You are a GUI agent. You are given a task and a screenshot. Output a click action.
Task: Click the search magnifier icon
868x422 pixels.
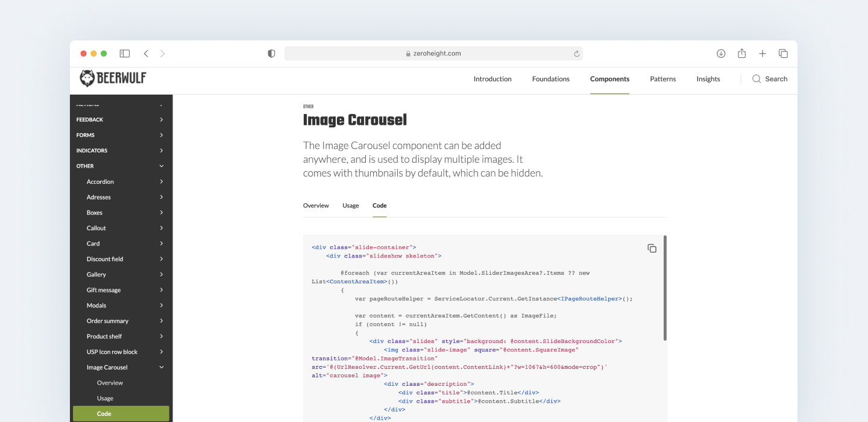pyautogui.click(x=755, y=78)
